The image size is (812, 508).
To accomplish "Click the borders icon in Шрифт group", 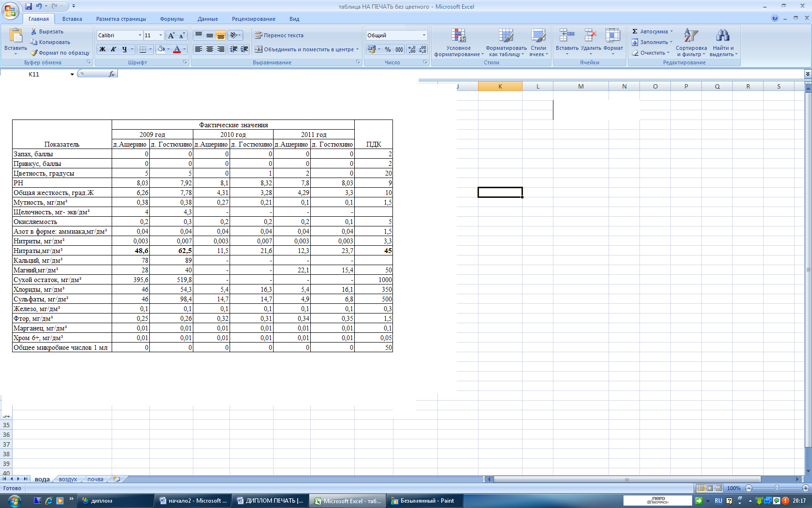I will pos(143,49).
